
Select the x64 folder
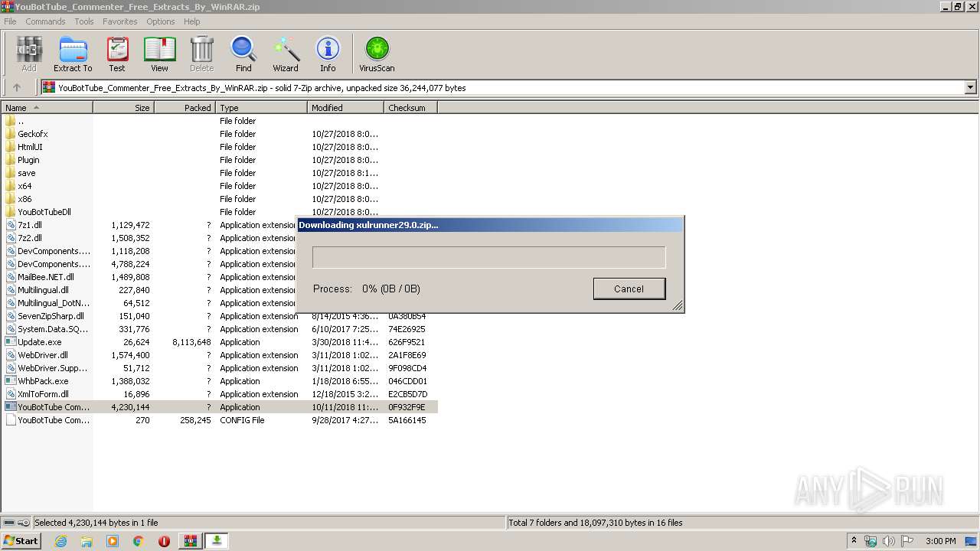point(24,186)
